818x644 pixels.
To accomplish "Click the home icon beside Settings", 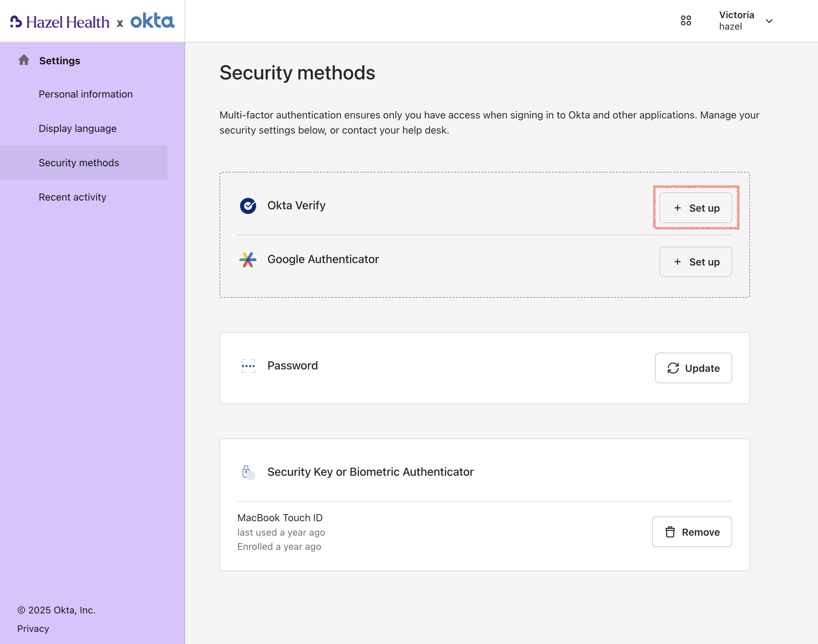I will click(24, 60).
